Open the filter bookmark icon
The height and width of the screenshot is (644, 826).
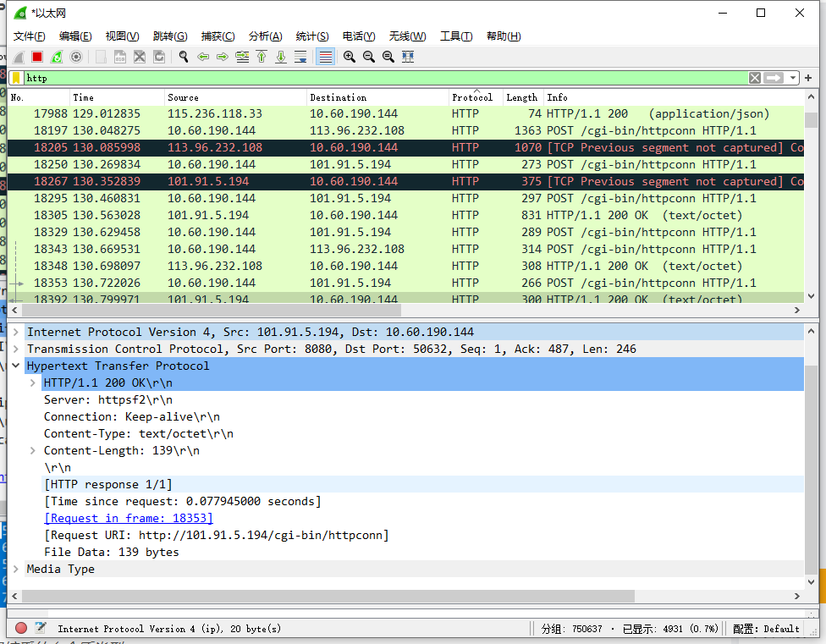(16, 78)
